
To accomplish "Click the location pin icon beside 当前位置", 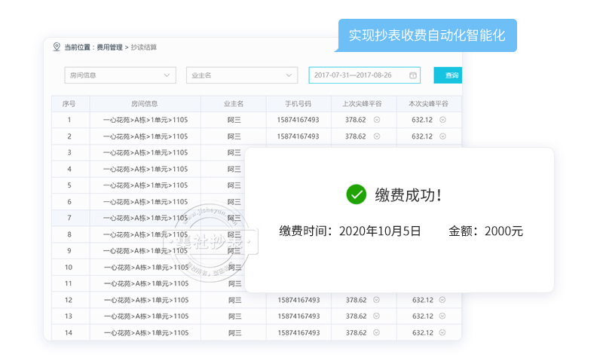I will point(57,47).
